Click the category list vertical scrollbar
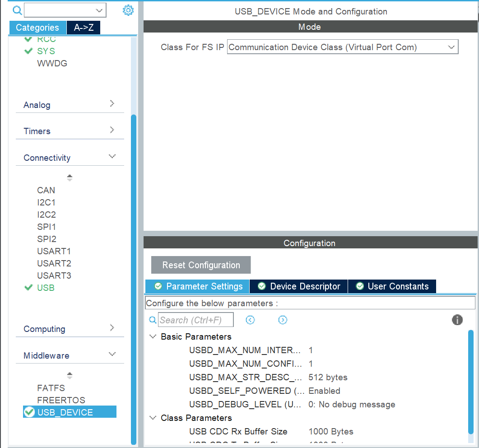This screenshot has height=448, width=479. click(134, 271)
